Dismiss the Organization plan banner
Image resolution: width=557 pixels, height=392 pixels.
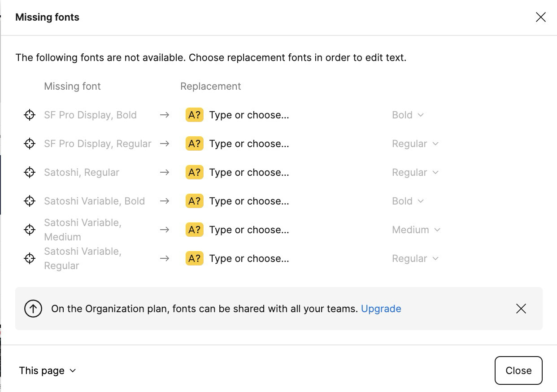tap(521, 309)
